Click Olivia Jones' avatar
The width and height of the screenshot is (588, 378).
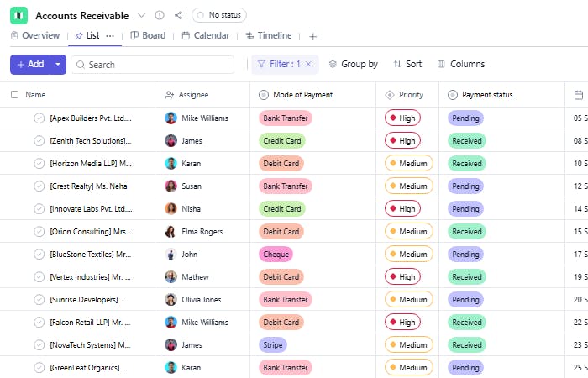point(171,300)
